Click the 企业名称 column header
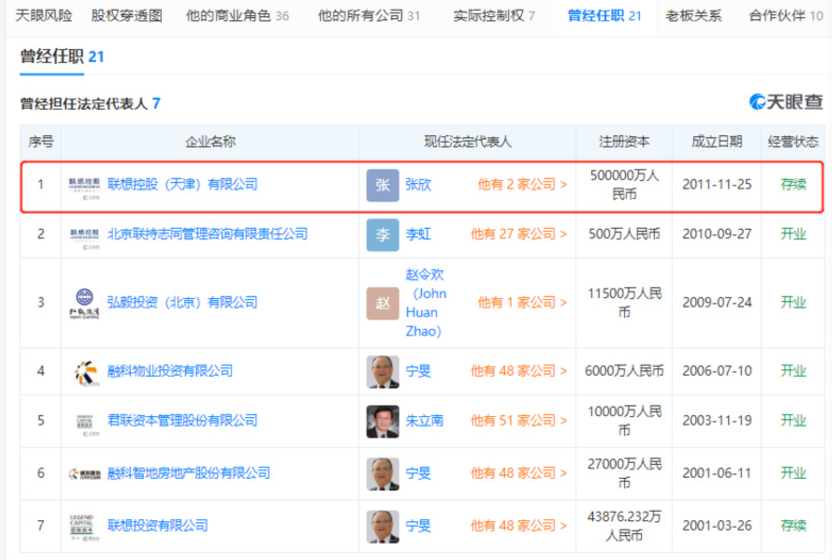This screenshot has height=560, width=832. click(210, 141)
